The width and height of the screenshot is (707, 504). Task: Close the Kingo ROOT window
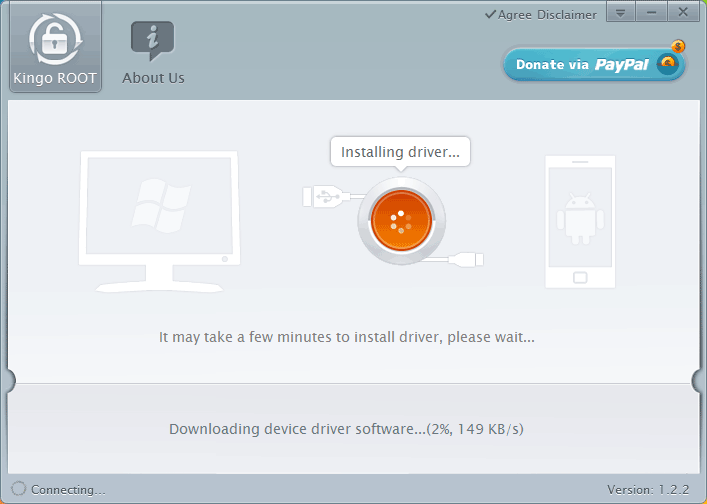pos(683,12)
